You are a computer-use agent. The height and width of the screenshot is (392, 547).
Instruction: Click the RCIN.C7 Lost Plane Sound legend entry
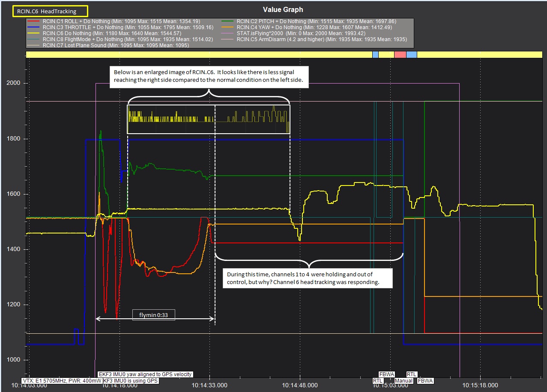(x=108, y=45)
